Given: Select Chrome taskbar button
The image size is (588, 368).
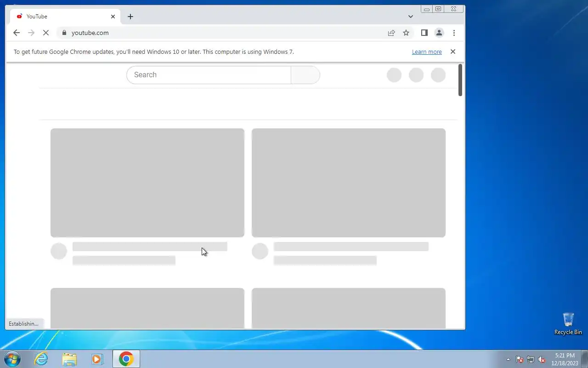Looking at the screenshot, I should click(126, 359).
